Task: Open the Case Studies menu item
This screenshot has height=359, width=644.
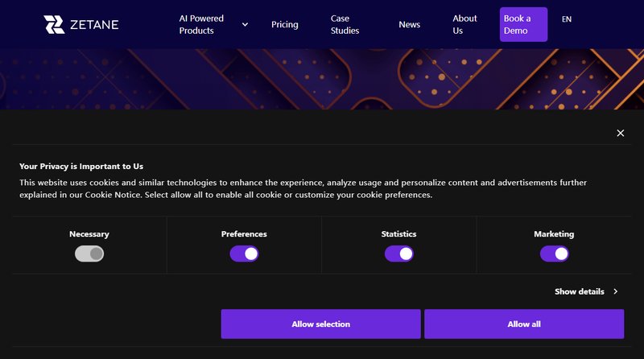Action: (x=345, y=24)
